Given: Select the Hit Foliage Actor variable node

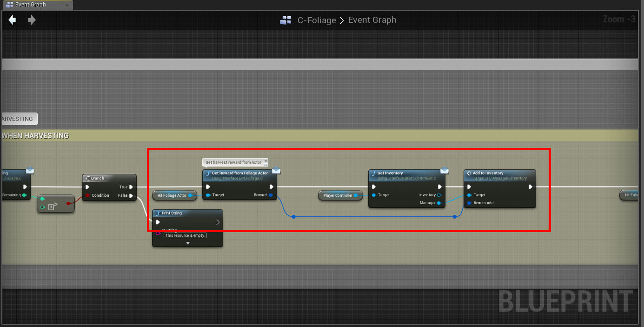Looking at the screenshot, I should click(172, 195).
